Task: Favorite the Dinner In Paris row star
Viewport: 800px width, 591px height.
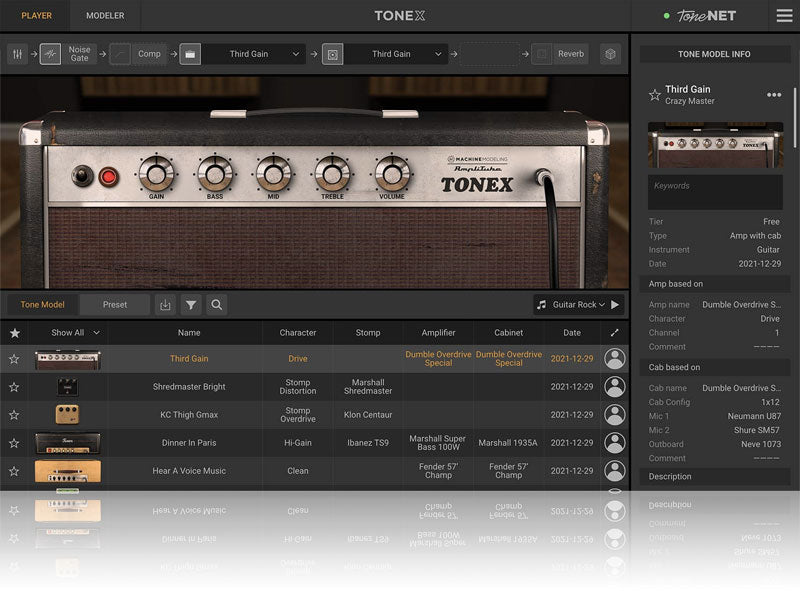Action: pyautogui.click(x=14, y=443)
